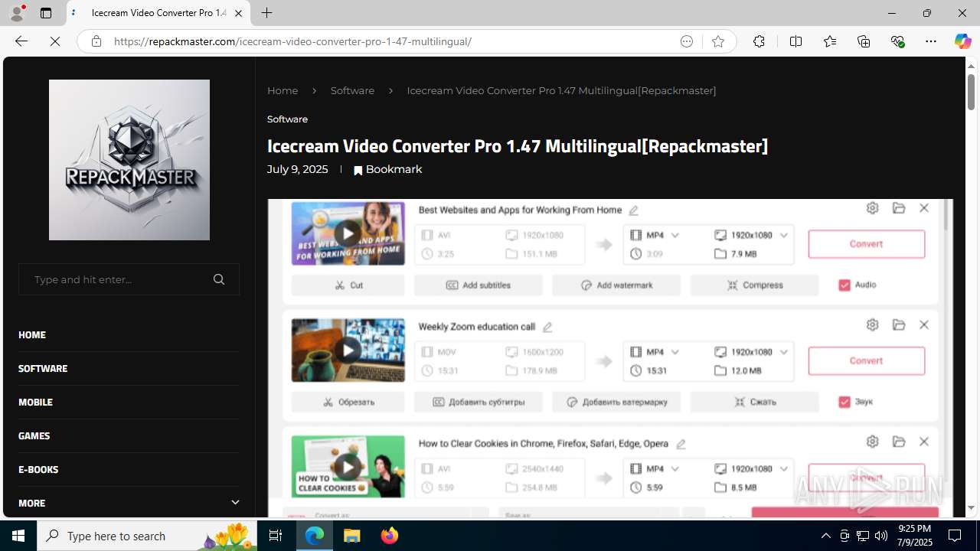Viewport: 980px width, 551px height.
Task: Click the Icecream Video Converter Pro article title
Action: click(518, 145)
